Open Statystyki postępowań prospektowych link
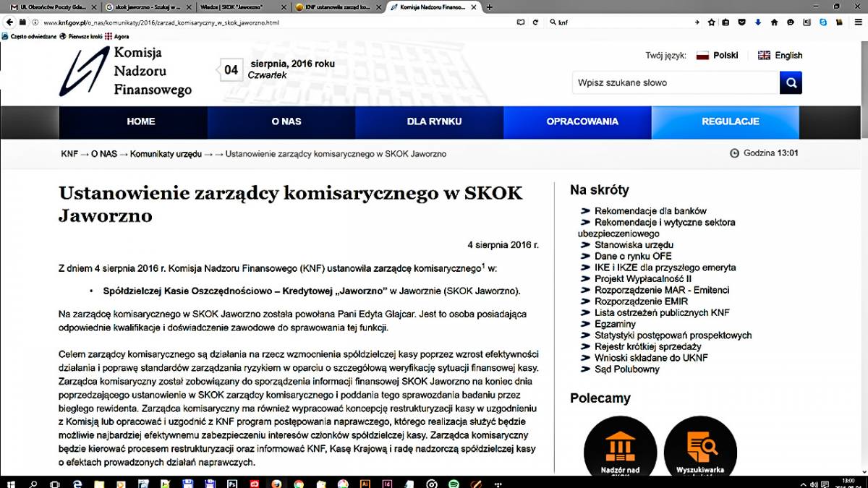Screen dimensions: 868x488 click(x=673, y=335)
